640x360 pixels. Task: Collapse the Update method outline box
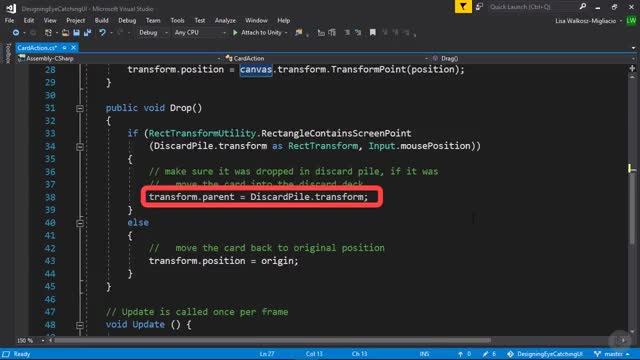80,325
